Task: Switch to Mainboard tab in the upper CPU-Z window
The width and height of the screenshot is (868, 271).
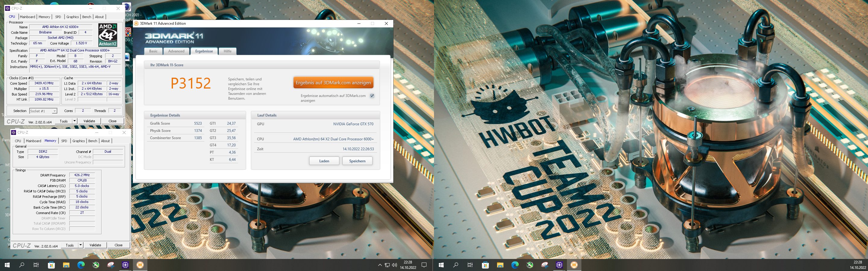Action: [x=27, y=17]
